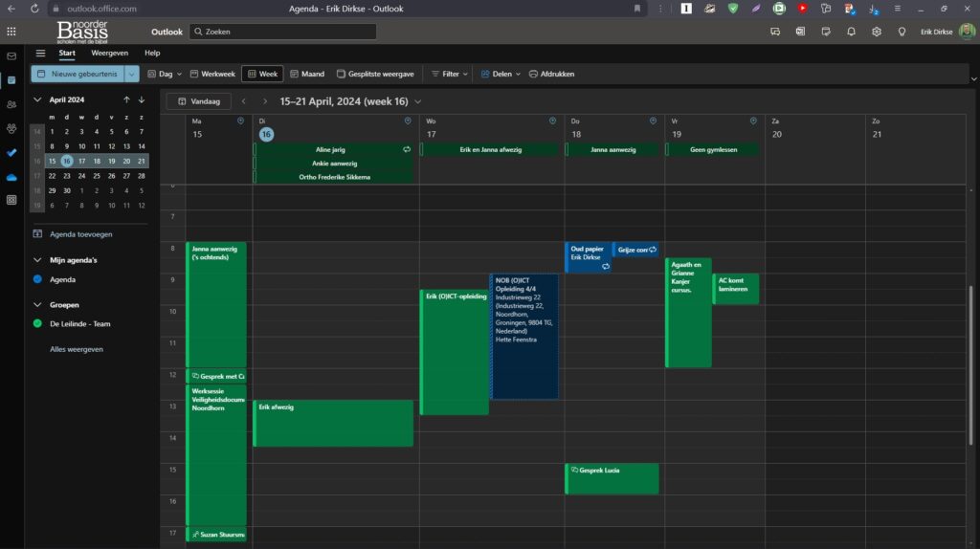Image resolution: width=980 pixels, height=549 pixels.
Task: Click the Zoeken search field
Action: (282, 32)
